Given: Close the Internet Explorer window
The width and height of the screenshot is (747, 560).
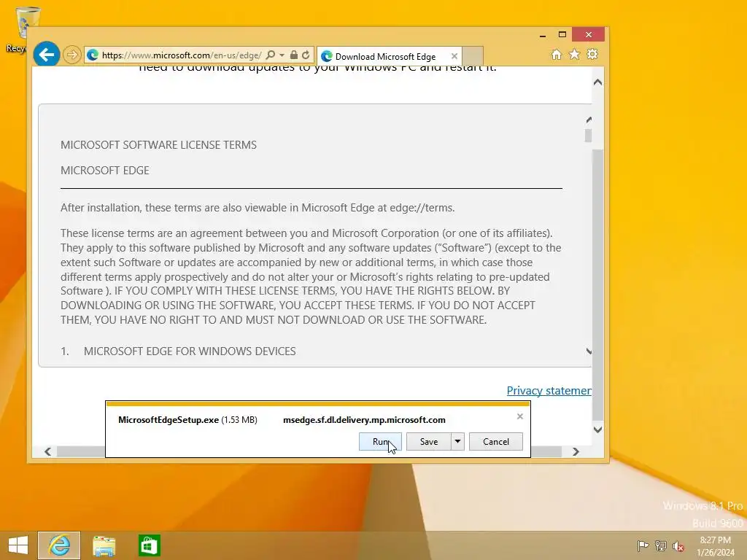Looking at the screenshot, I should pyautogui.click(x=589, y=35).
